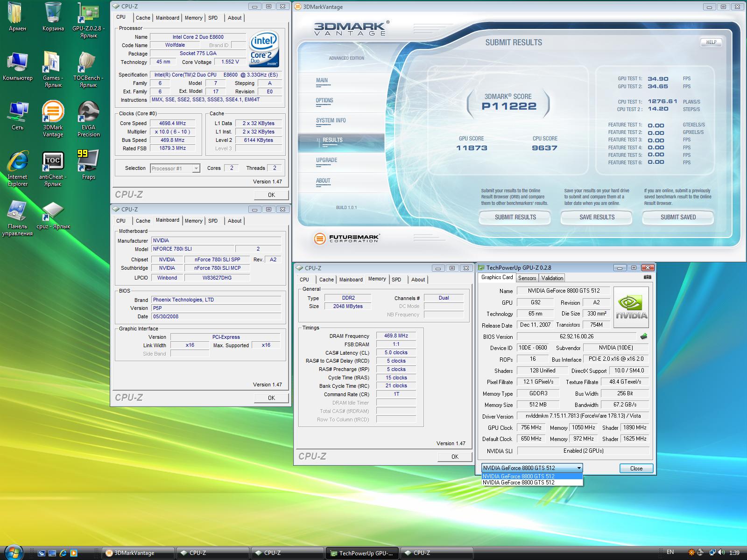747x560 pixels.
Task: Click the volume speaker tray icon
Action: coord(722,553)
